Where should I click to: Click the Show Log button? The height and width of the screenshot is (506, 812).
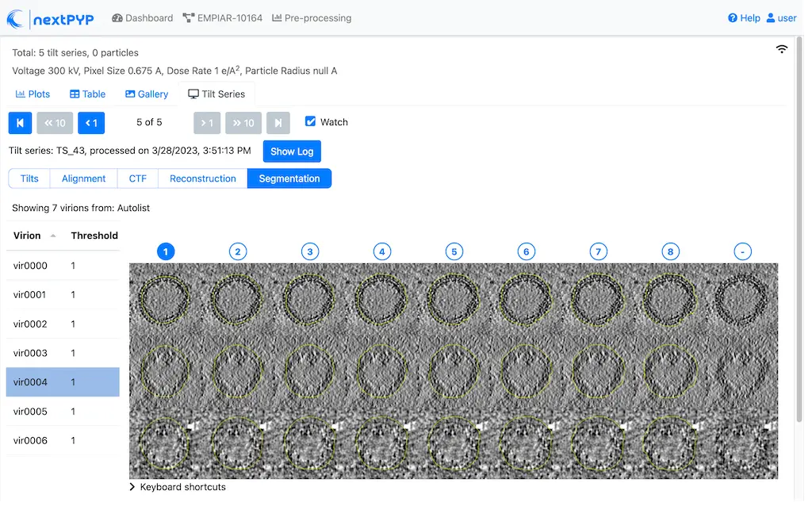click(x=292, y=151)
